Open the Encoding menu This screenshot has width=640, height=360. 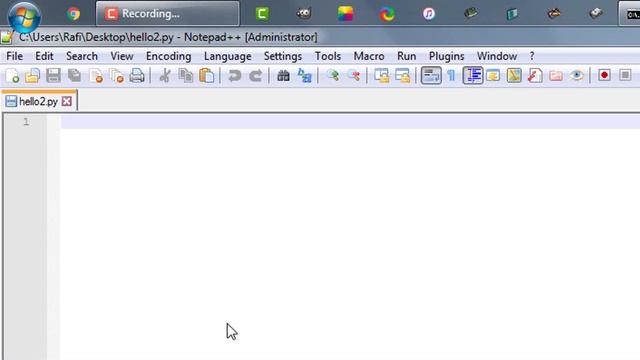pos(169,56)
